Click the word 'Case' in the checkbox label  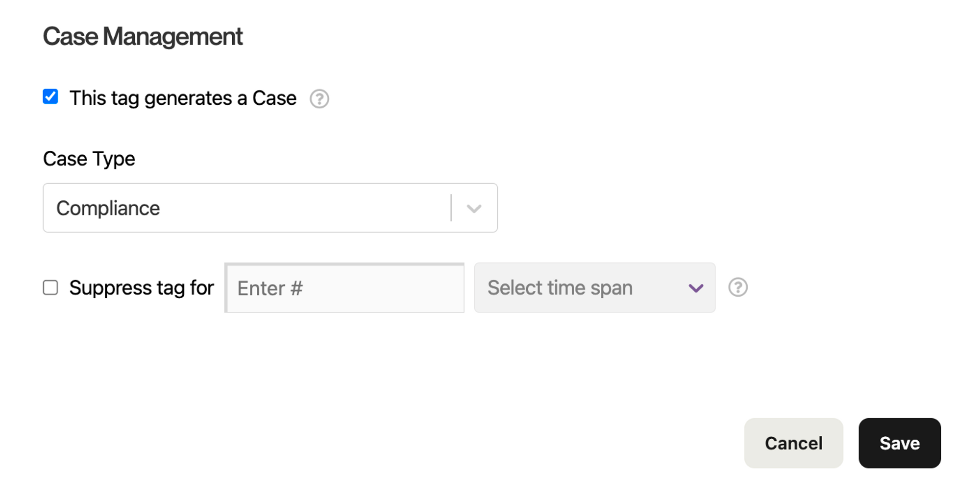pos(274,98)
